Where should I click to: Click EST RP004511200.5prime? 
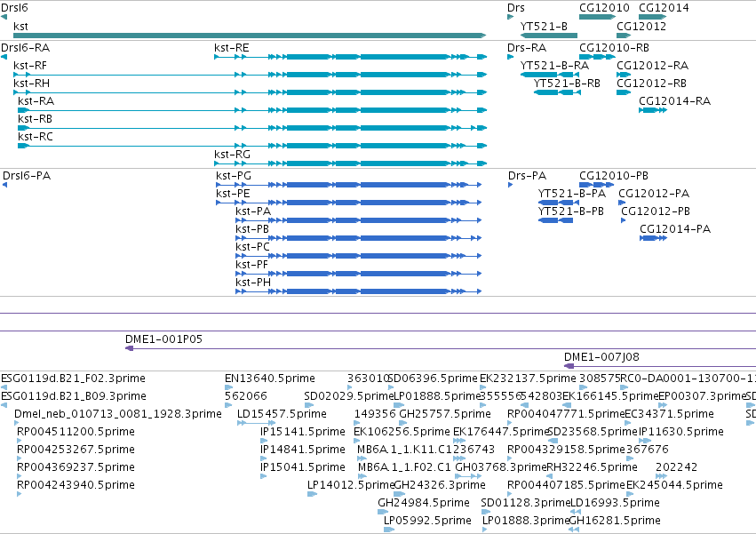(20, 441)
